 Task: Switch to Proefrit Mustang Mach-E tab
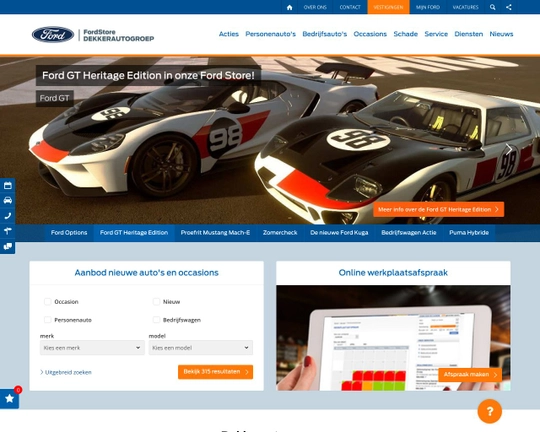click(215, 233)
